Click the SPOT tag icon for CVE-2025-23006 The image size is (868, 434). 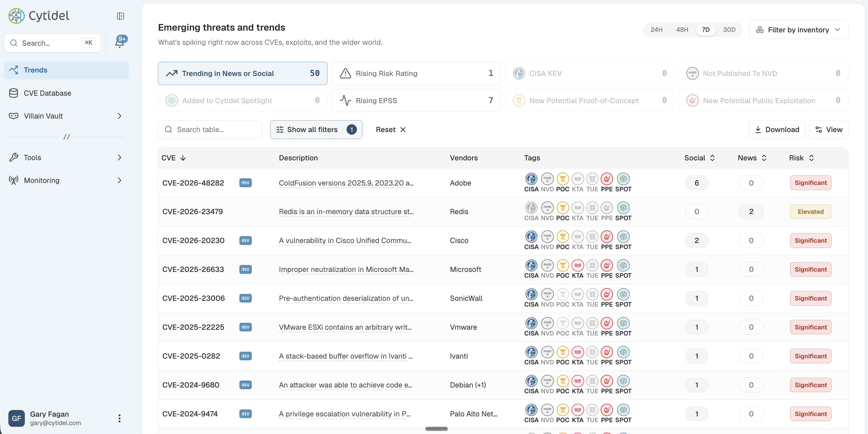point(623,294)
